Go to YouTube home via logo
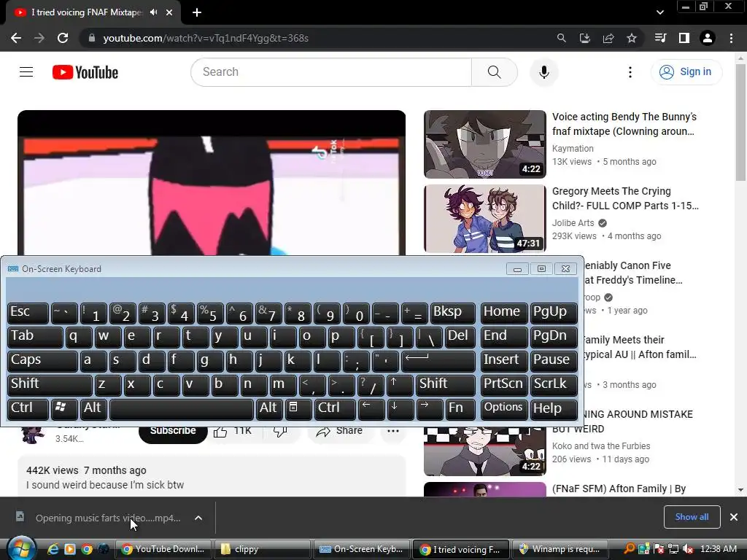The image size is (747, 560). tap(85, 72)
